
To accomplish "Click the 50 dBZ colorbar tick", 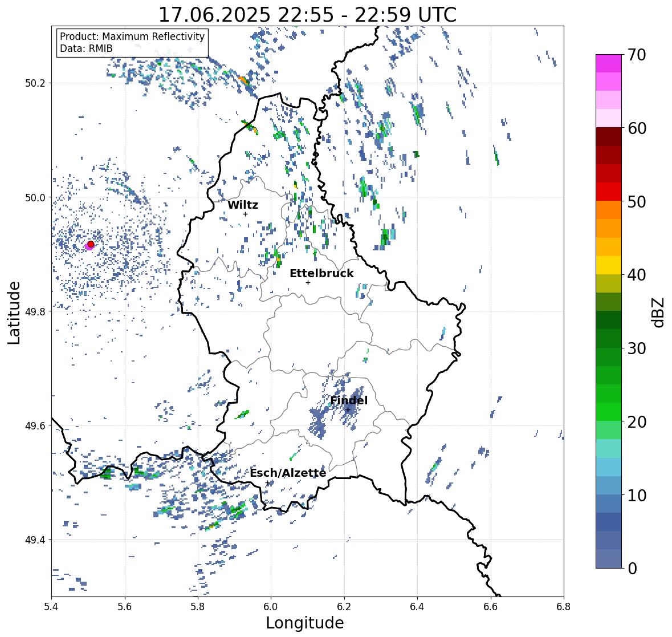I will pyautogui.click(x=637, y=201).
